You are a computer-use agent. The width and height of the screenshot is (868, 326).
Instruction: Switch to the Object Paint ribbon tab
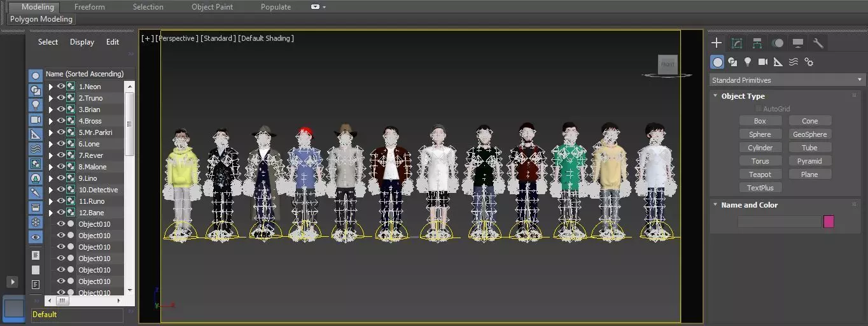[x=212, y=7]
